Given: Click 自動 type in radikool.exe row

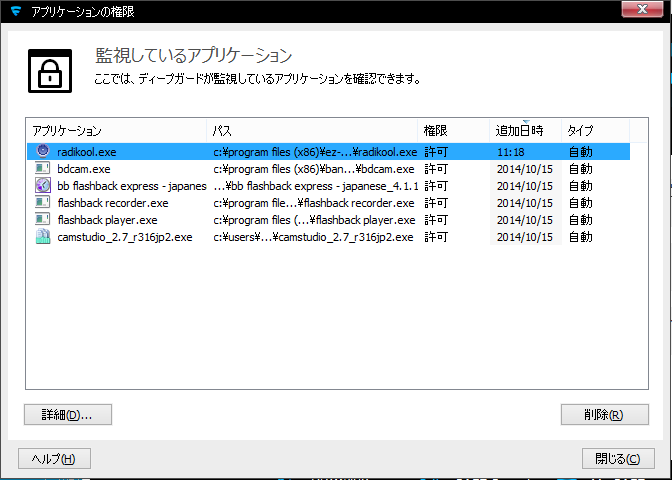Looking at the screenshot, I should (581, 152).
